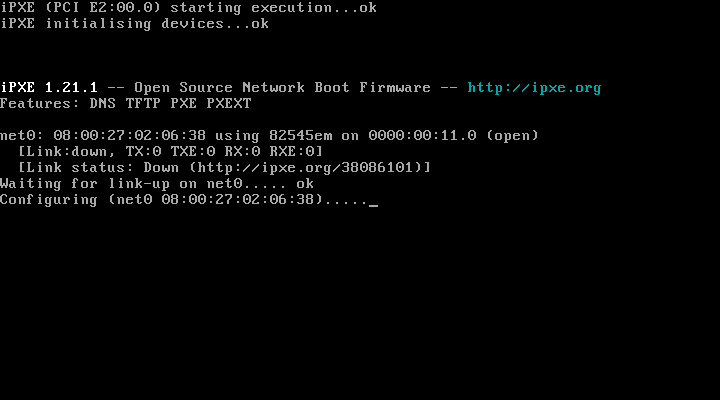Click the iPXE 1.21.1 version text
This screenshot has height=400, width=720.
[49, 87]
